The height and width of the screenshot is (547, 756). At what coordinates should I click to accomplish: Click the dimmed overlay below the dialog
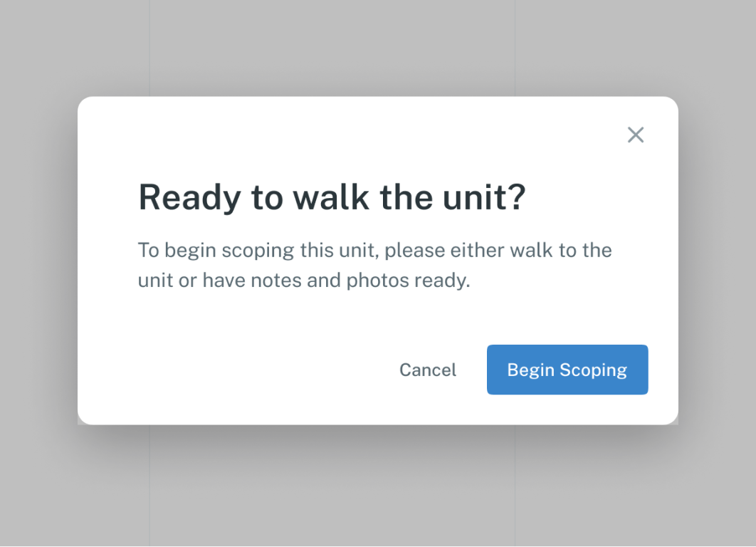click(378, 487)
